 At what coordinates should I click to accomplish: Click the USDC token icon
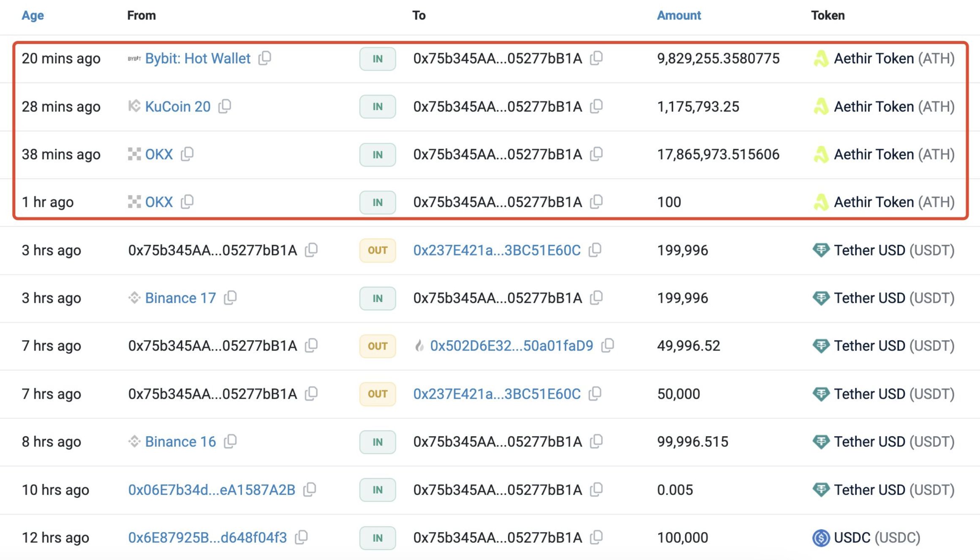(x=821, y=538)
